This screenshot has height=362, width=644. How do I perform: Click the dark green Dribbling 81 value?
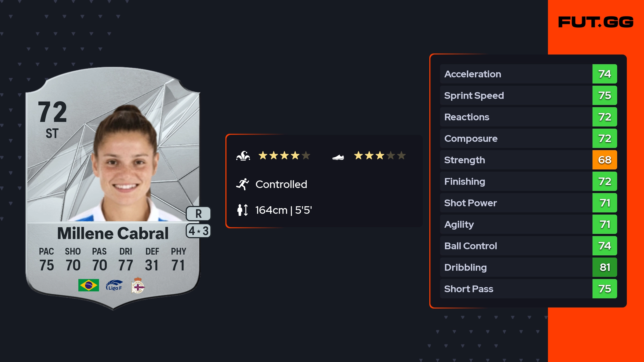605,267
